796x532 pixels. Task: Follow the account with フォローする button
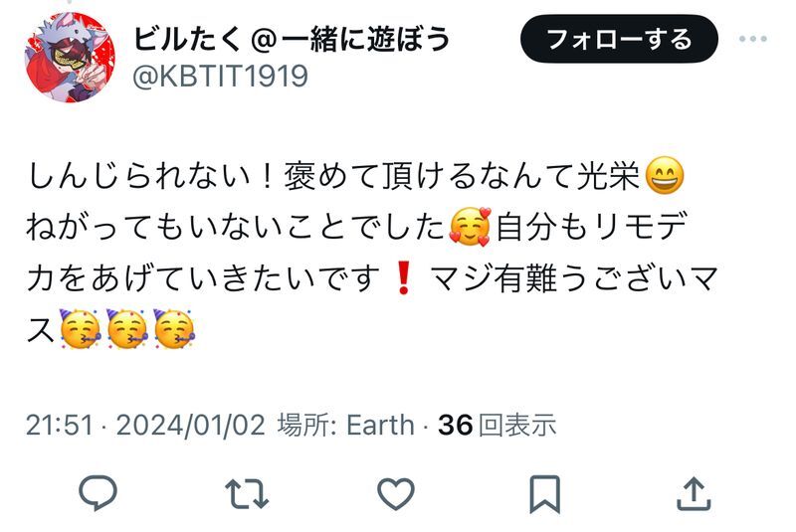pos(619,39)
